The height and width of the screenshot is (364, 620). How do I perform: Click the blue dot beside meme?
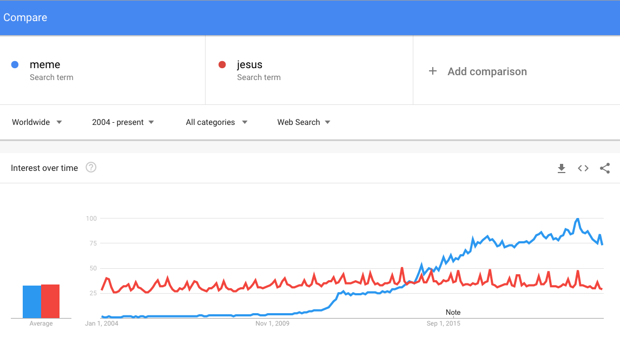pos(15,64)
